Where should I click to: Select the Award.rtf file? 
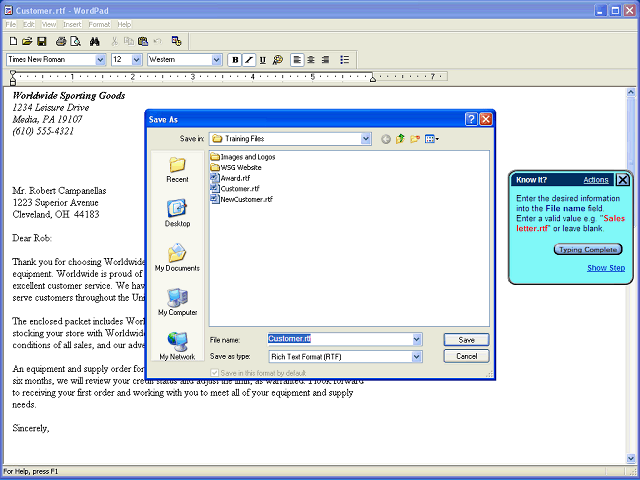(230, 178)
